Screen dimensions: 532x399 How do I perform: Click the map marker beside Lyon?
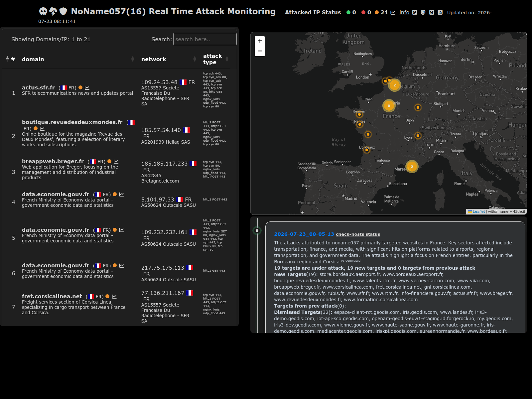pyautogui.click(x=418, y=135)
